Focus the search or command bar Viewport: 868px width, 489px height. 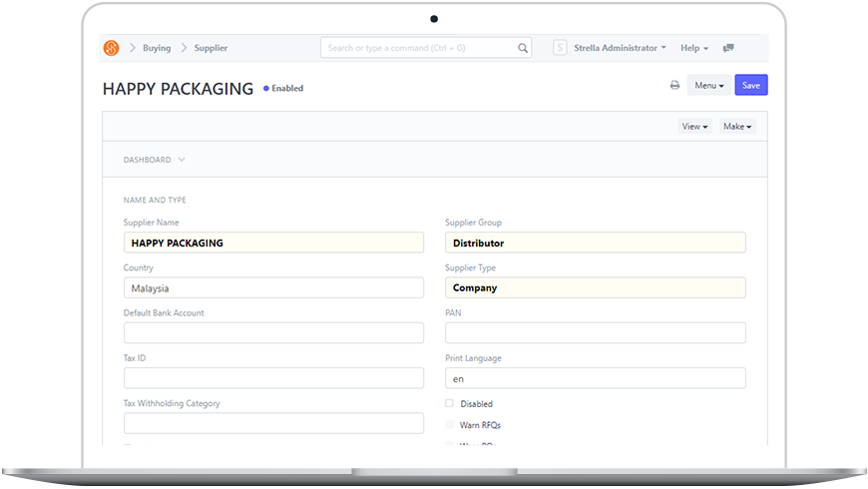[419, 48]
